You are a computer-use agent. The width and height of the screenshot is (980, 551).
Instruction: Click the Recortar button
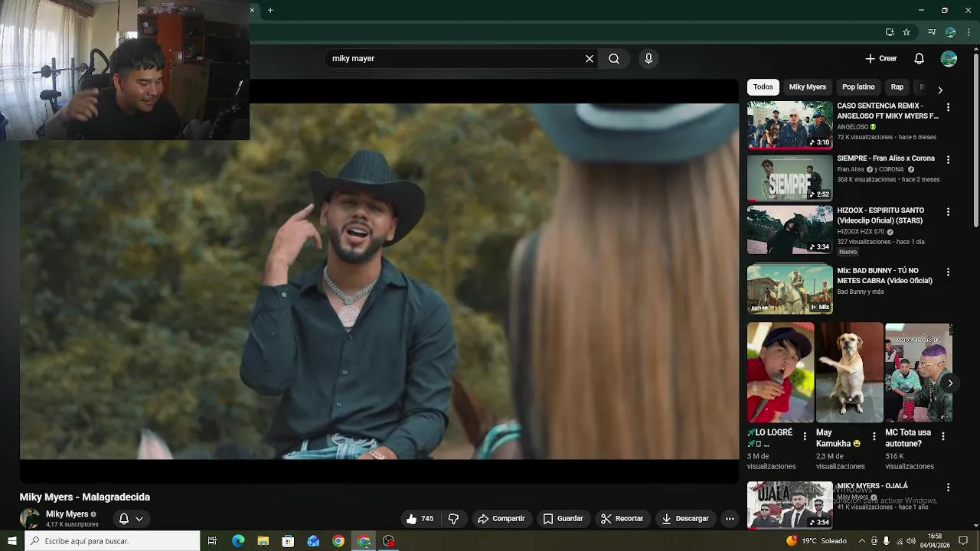pos(622,519)
